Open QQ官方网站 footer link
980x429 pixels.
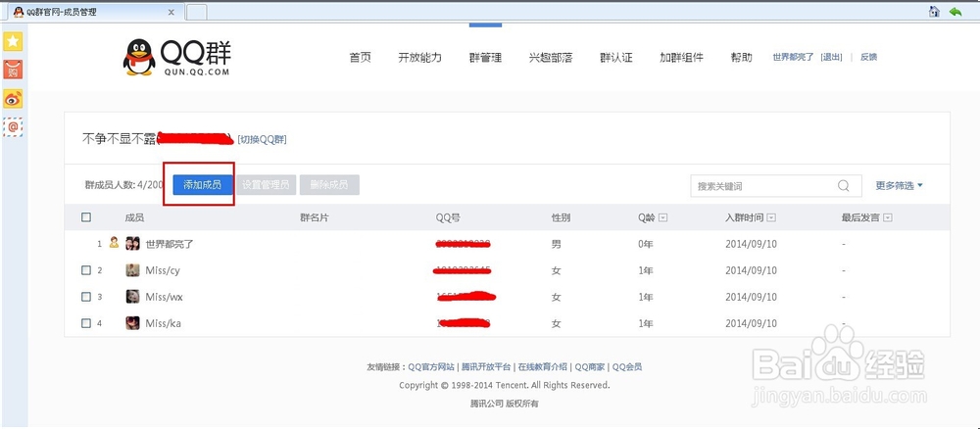pos(432,367)
